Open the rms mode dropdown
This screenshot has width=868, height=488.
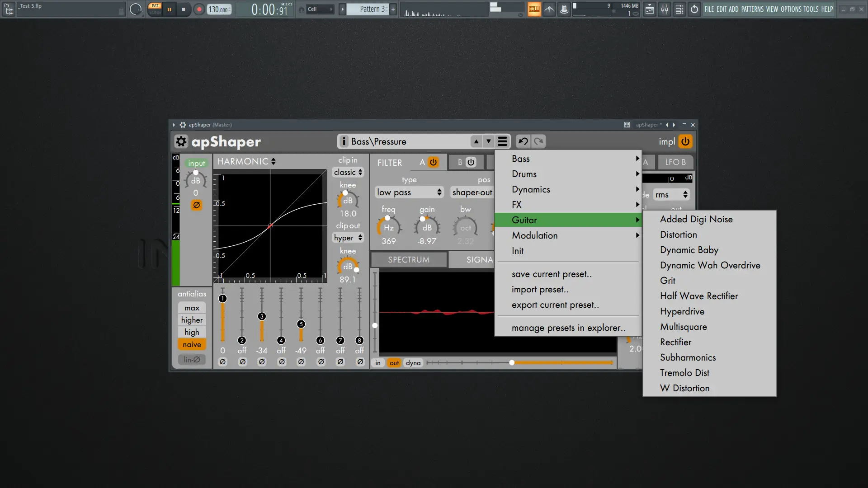[671, 195]
